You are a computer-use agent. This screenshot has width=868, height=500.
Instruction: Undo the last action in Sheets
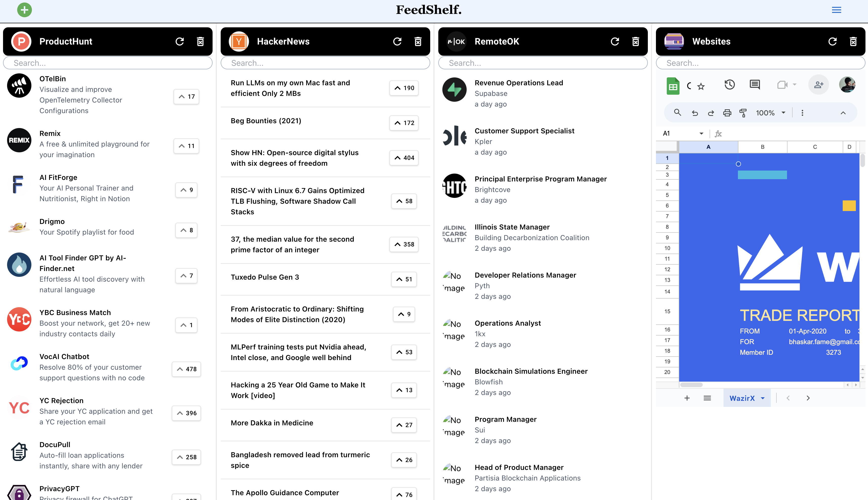[695, 113]
